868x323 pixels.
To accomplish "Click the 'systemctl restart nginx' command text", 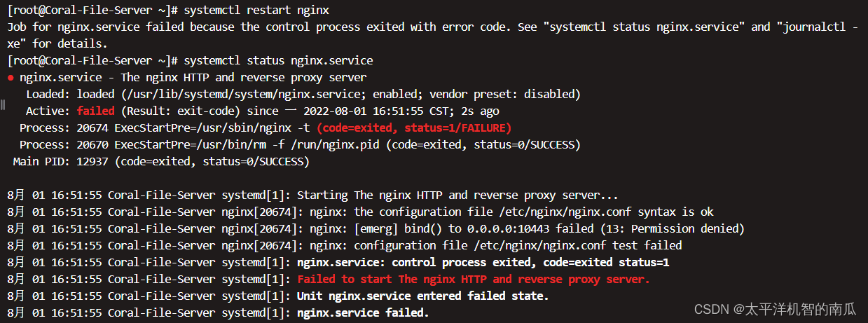I will [x=256, y=11].
